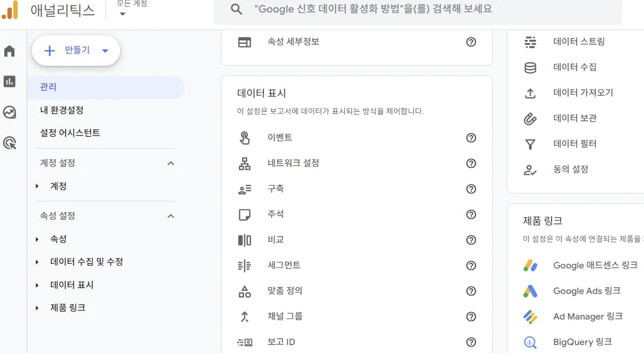Open 설정 어시스턴트 in sidebar
This screenshot has height=353, width=644.
(x=70, y=133)
